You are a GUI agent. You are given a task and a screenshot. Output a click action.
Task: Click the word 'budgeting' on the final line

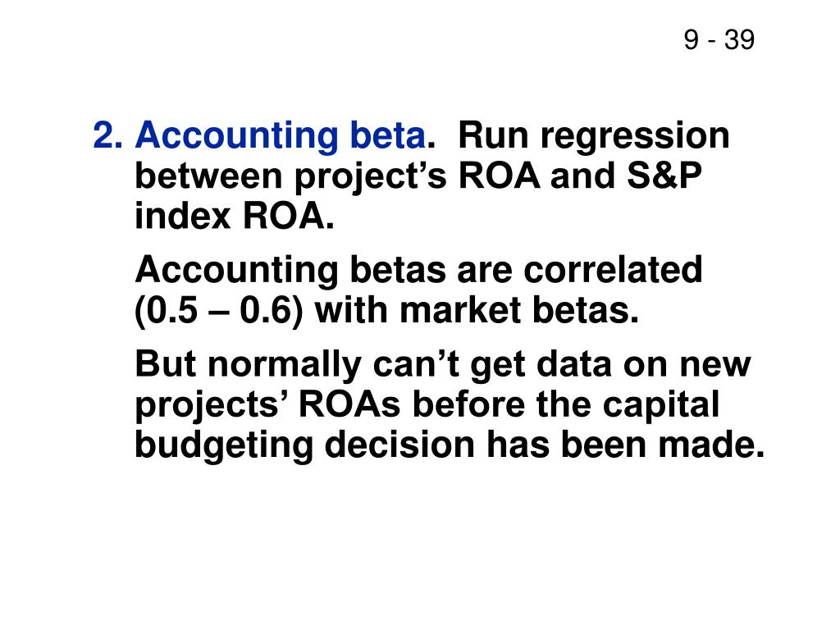(224, 445)
